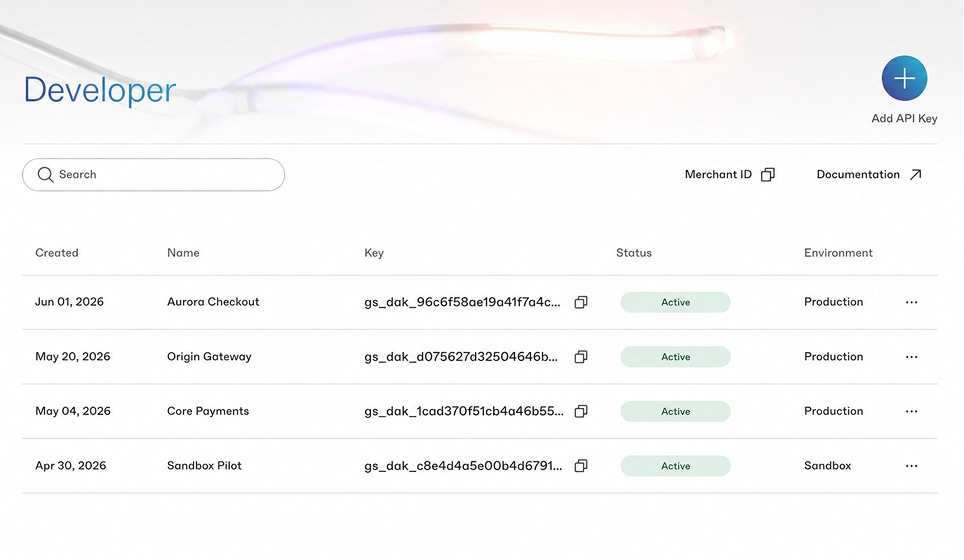
Task: Copy the Origin Gateway API key
Action: [580, 357]
